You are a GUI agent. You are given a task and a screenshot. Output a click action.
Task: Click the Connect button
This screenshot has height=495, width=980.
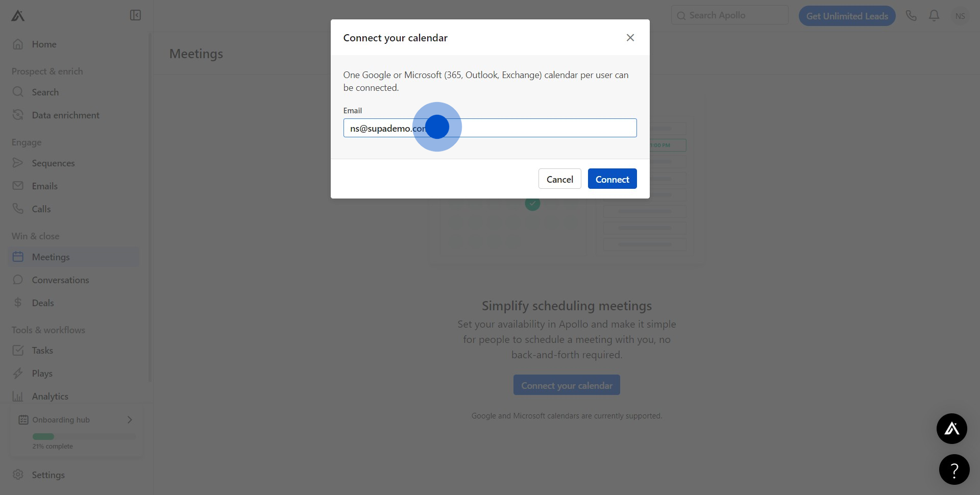[612, 179]
